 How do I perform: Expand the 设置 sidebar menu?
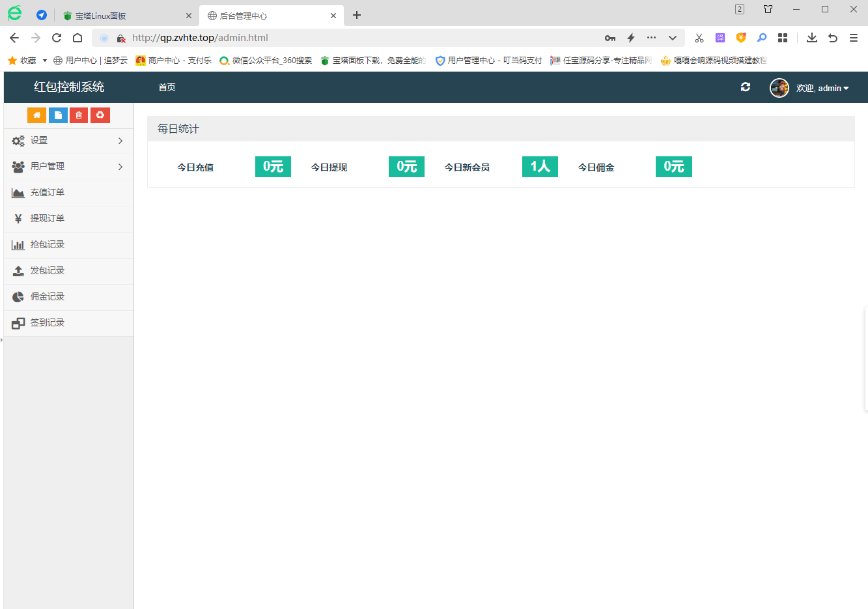pyautogui.click(x=68, y=141)
